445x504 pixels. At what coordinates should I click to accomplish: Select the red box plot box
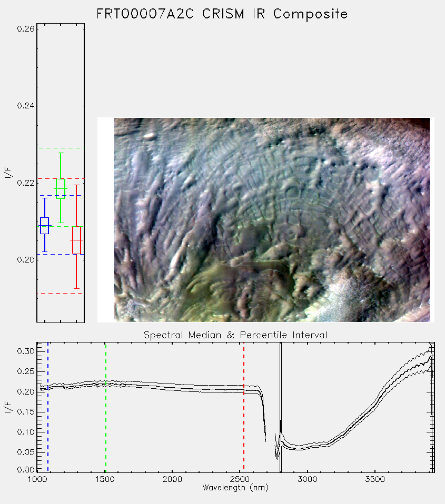pos(76,240)
